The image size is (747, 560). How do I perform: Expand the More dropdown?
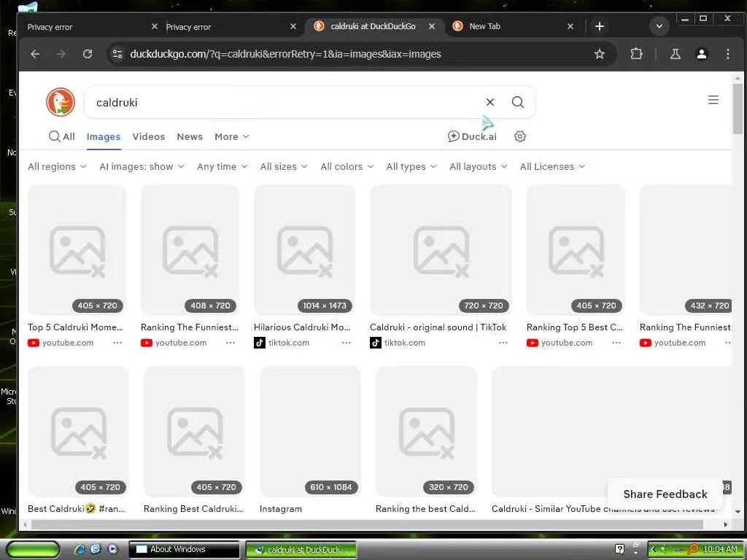pos(231,136)
